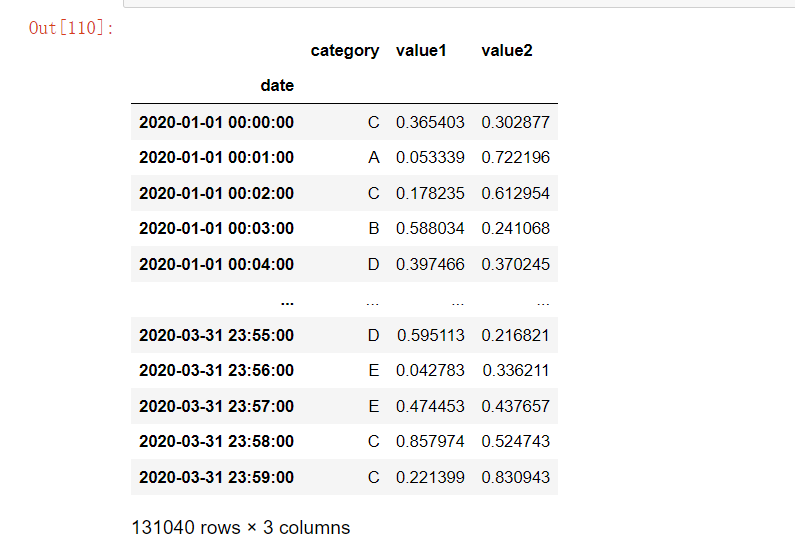Click category C in 00:02:00 row
This screenshot has height=541, width=795.
tap(373, 193)
